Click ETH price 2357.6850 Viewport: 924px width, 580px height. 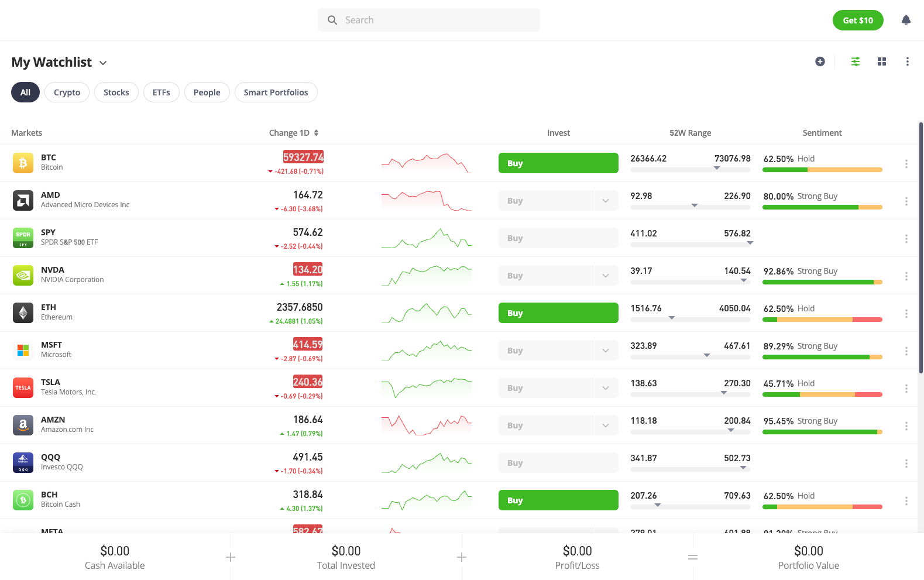pos(300,307)
